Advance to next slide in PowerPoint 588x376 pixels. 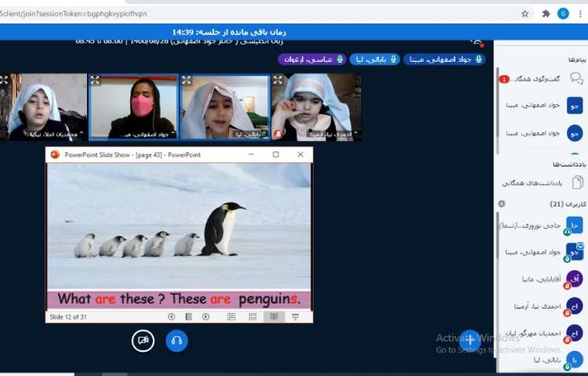pyautogui.click(x=205, y=316)
